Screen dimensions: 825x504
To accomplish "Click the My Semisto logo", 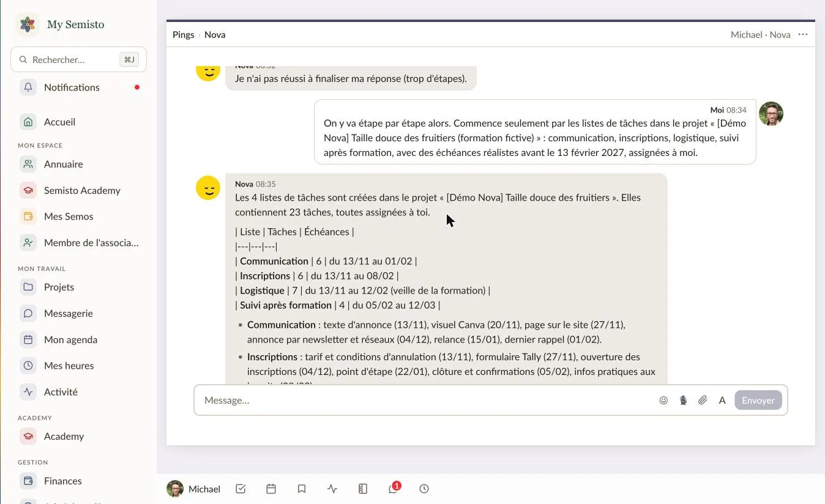I will 28,24.
